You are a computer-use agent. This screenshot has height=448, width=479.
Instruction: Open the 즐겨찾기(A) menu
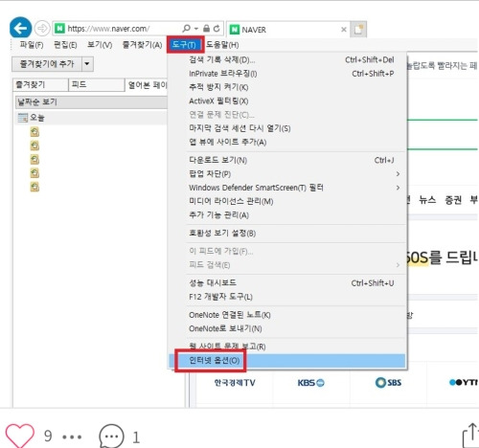143,45
